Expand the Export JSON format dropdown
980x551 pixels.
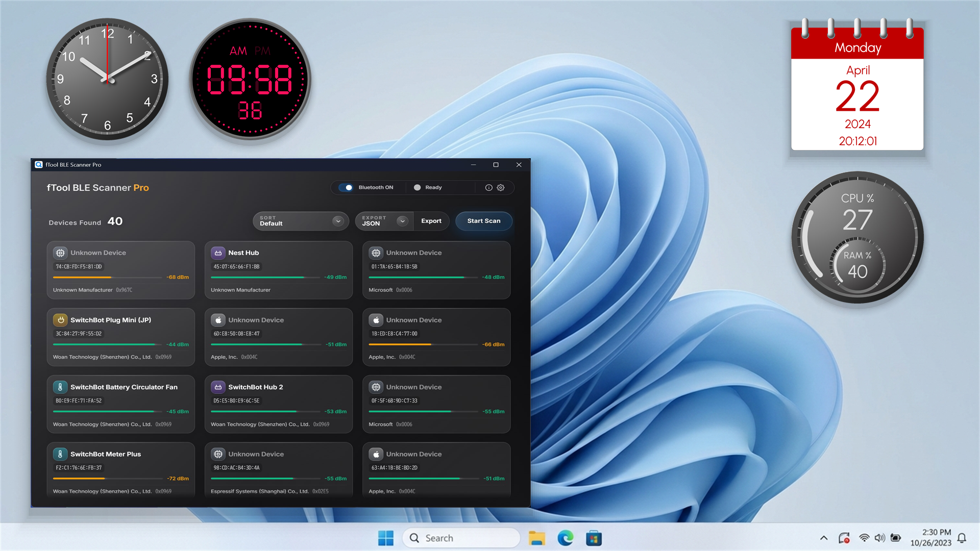pos(384,221)
